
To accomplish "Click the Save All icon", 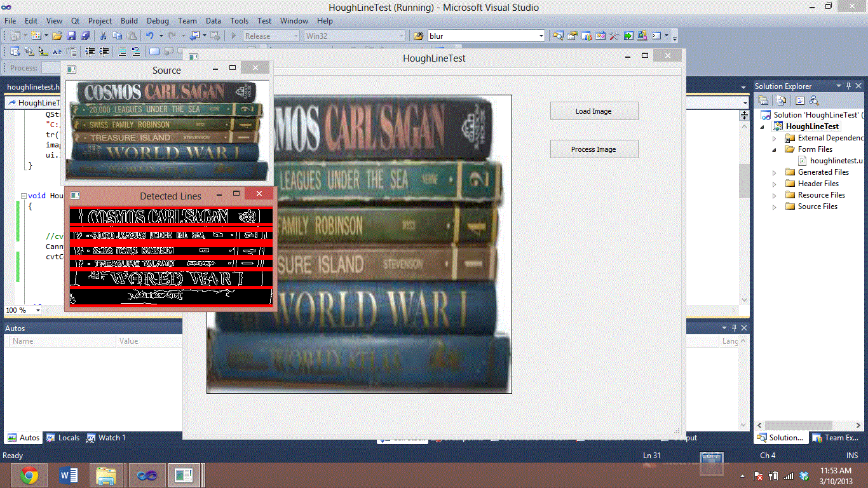I will point(85,36).
